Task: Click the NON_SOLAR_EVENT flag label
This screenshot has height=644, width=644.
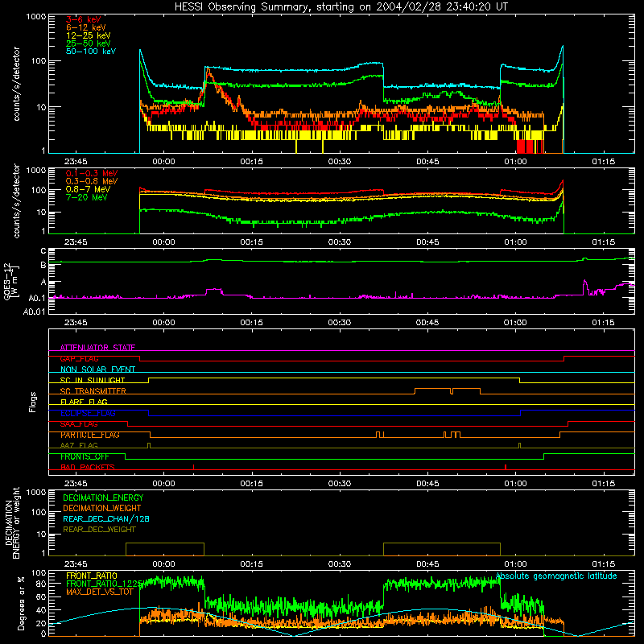Action: 97,369
